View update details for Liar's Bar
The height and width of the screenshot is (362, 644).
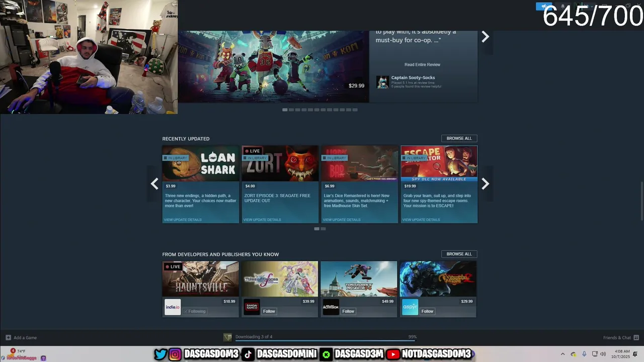pyautogui.click(x=342, y=220)
